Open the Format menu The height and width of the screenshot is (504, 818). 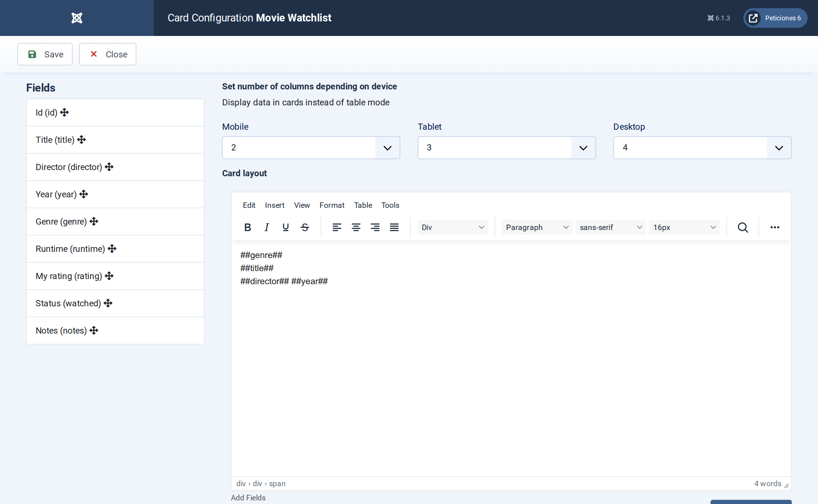pyautogui.click(x=332, y=205)
